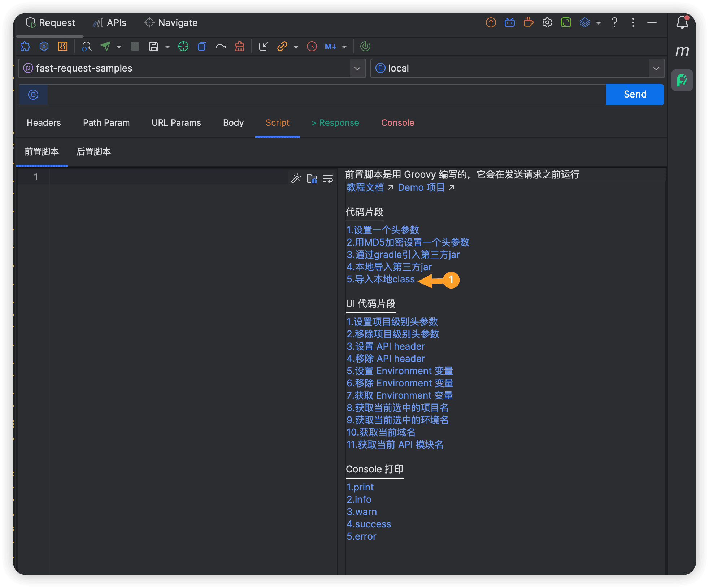Click the magic wand icon in script editor
Viewport: 709px width, 588px height.
point(296,178)
